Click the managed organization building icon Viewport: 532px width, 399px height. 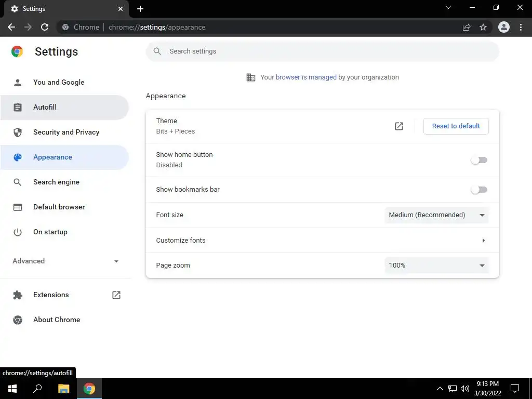point(251,77)
